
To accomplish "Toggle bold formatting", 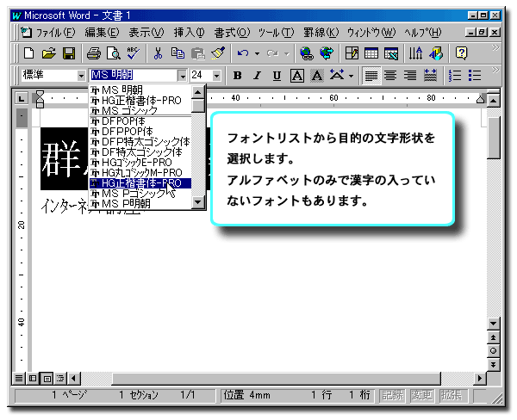I will (x=237, y=76).
